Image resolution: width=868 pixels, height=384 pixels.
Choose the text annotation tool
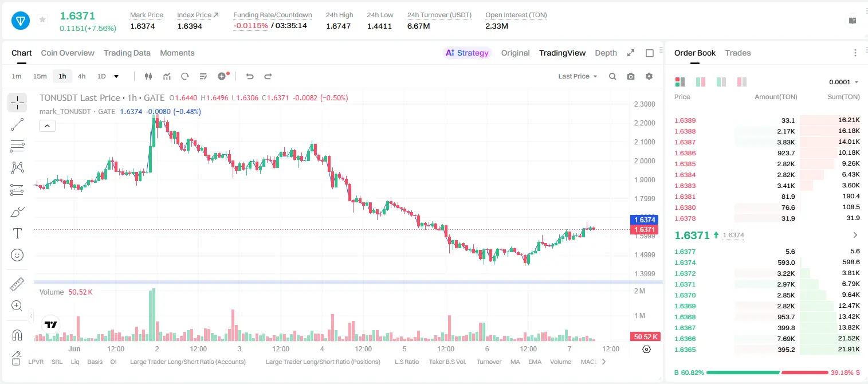[17, 233]
